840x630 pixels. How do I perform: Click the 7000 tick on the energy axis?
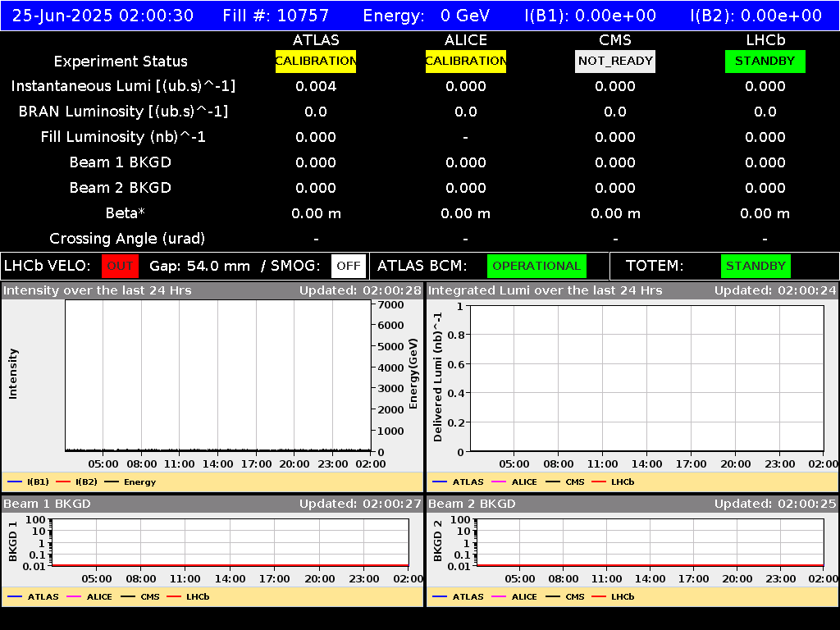(390, 305)
